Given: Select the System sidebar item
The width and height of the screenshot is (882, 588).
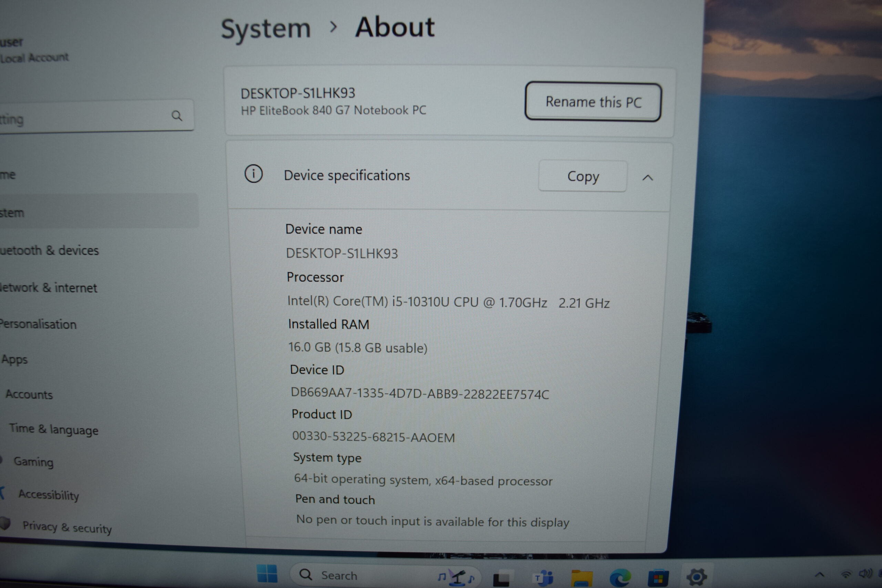Looking at the screenshot, I should tap(98, 211).
